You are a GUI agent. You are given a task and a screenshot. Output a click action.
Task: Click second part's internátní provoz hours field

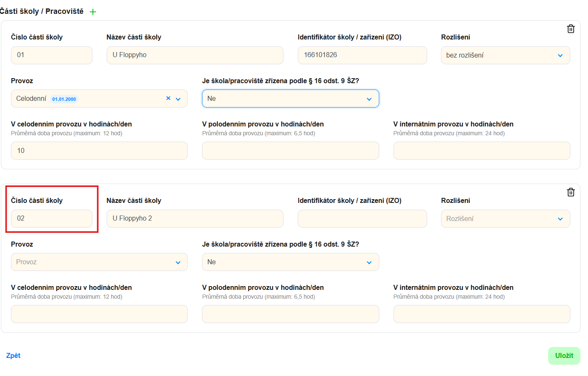481,314
